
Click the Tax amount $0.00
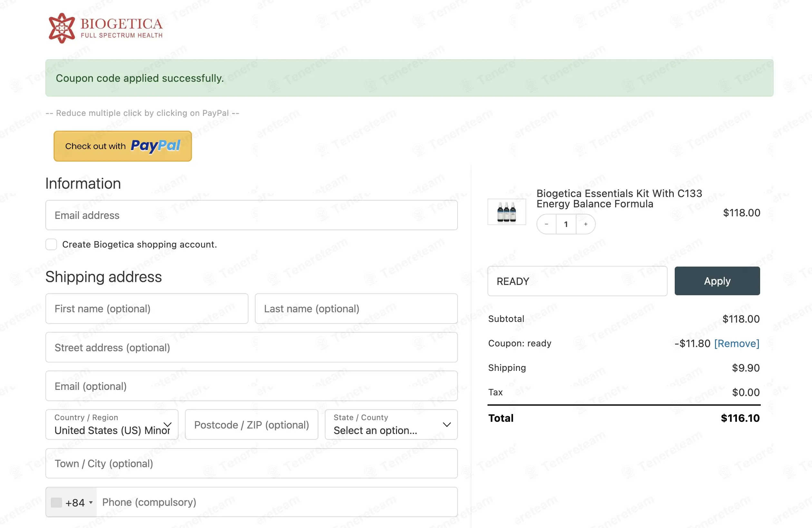pyautogui.click(x=746, y=392)
